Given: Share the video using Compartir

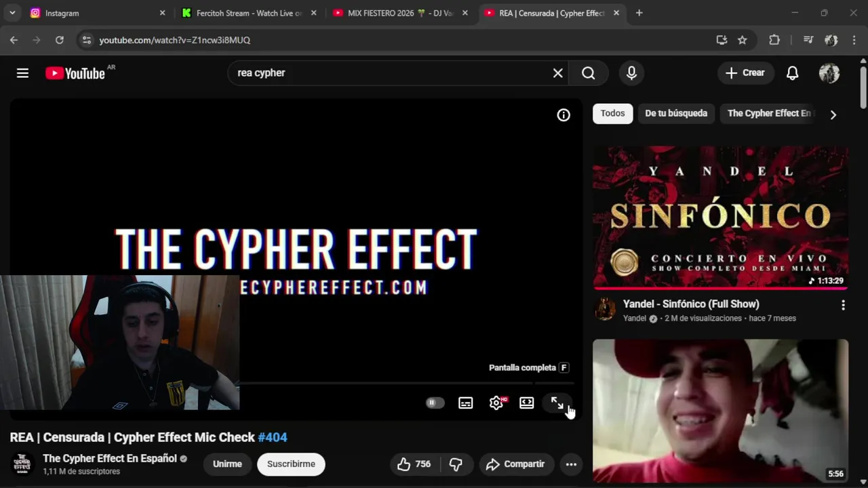Looking at the screenshot, I should click(516, 464).
